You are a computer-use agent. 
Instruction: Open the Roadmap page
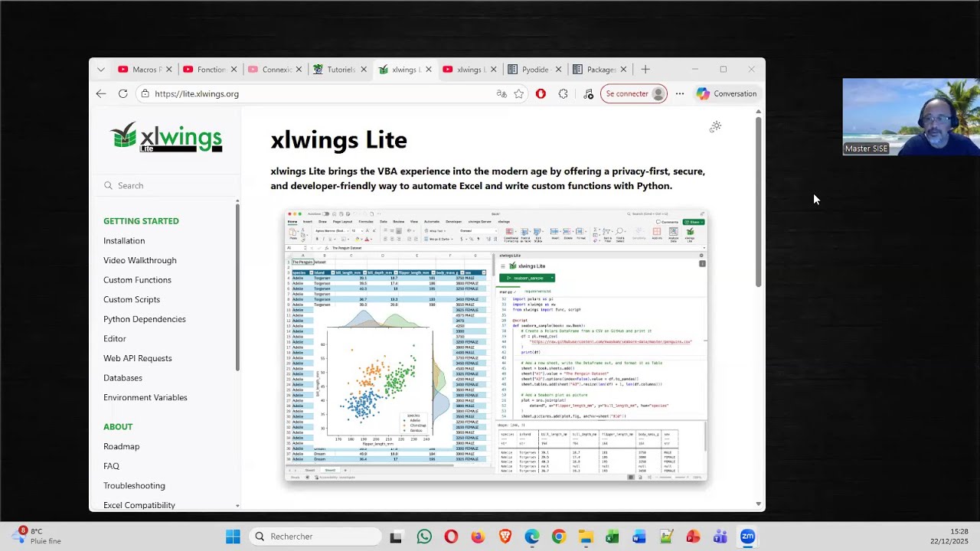coord(122,446)
